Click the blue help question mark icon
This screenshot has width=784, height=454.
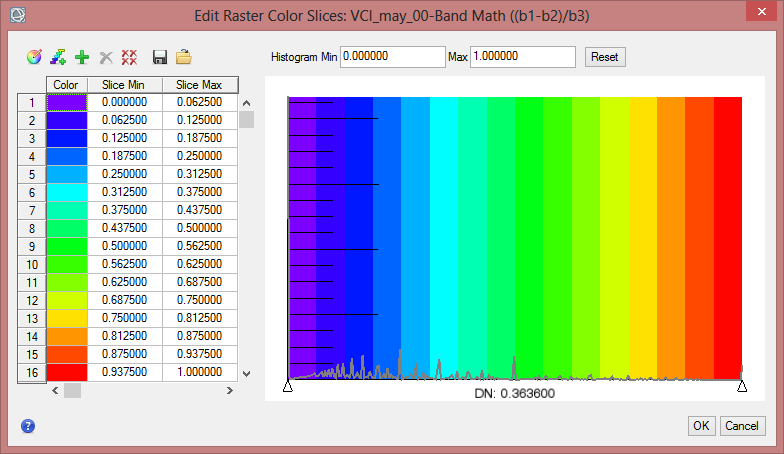coord(28,426)
